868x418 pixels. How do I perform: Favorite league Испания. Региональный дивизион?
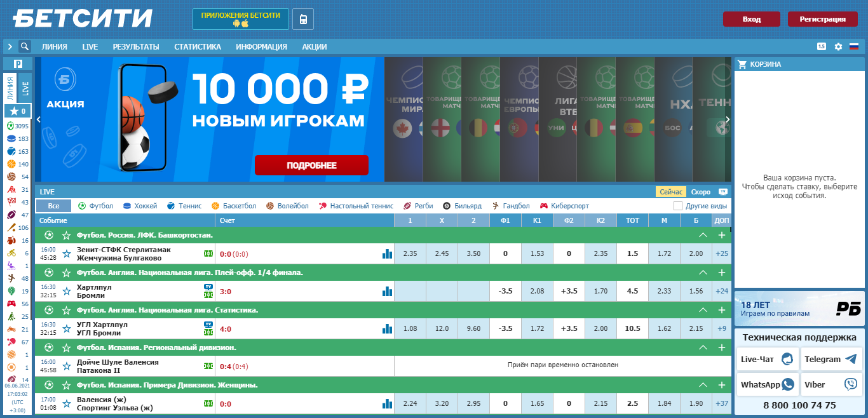coord(66,347)
